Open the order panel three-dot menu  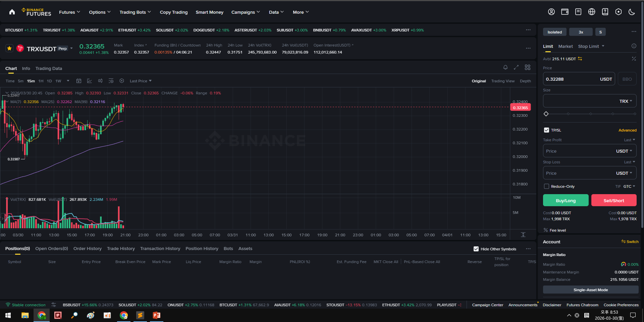point(634,31)
